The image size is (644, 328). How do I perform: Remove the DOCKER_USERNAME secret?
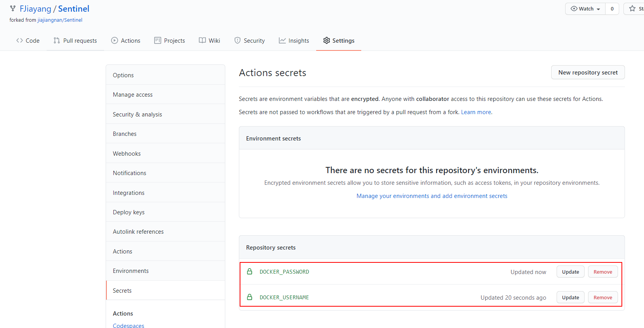[602, 298]
